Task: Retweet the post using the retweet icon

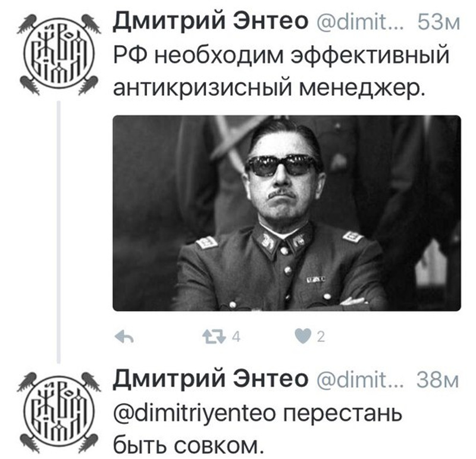Action: (x=214, y=337)
